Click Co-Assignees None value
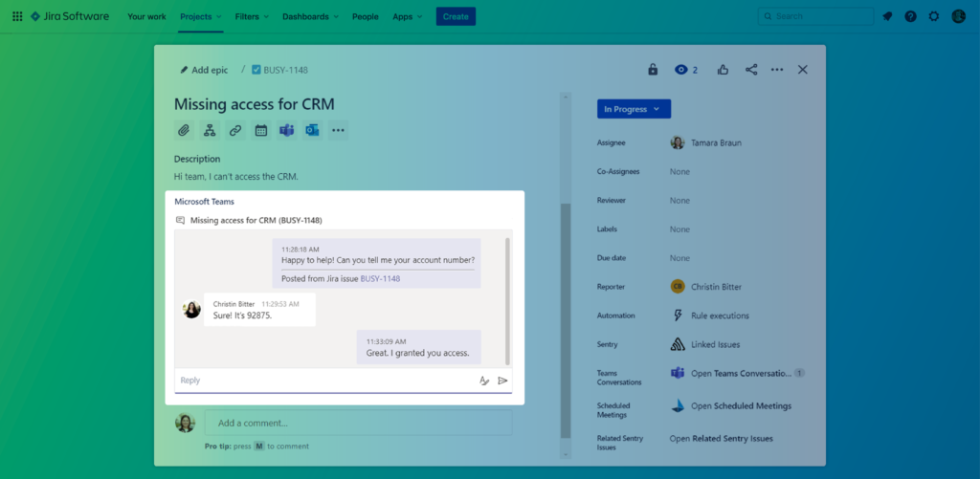The height and width of the screenshot is (479, 980). [679, 171]
